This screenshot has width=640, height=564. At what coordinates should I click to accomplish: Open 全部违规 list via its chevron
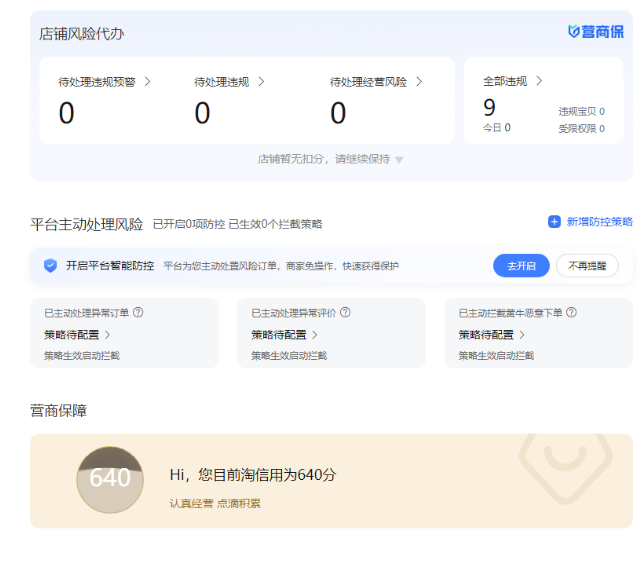[x=539, y=81]
